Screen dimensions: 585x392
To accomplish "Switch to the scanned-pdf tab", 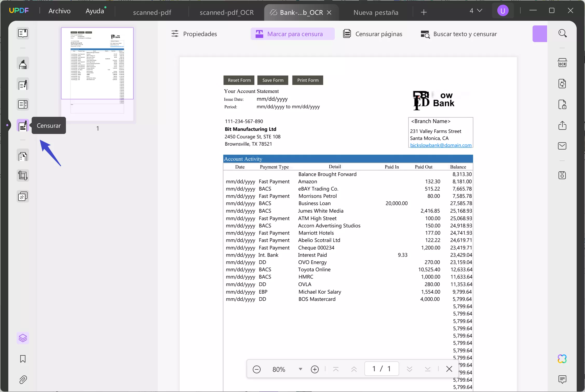I will (152, 12).
